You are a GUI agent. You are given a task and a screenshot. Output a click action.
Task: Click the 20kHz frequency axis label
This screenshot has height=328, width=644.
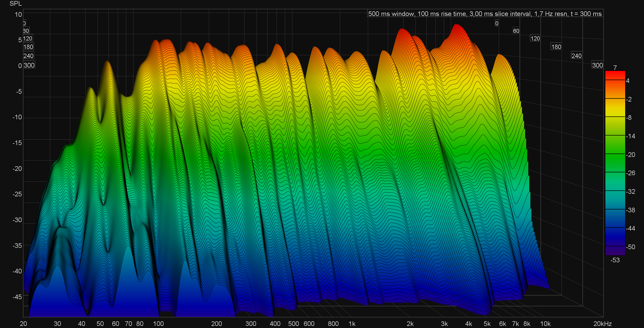[602, 324]
